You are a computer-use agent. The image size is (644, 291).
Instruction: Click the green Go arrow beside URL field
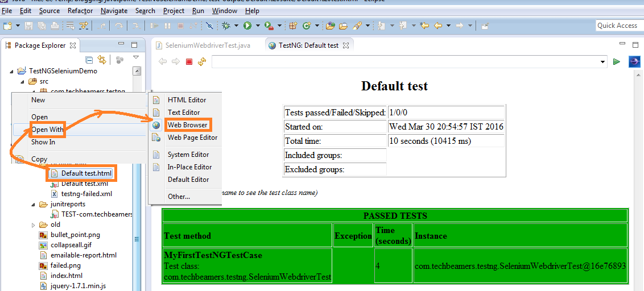(x=616, y=61)
